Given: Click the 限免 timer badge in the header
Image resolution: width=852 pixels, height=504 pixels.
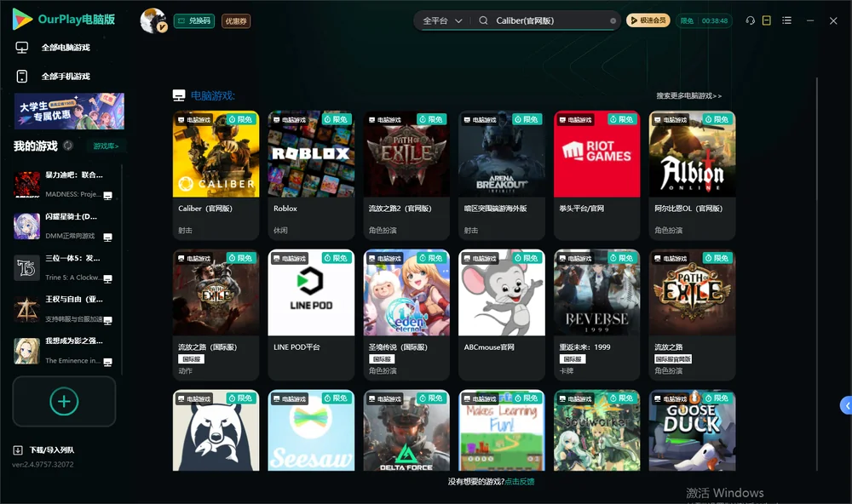Looking at the screenshot, I should 705,20.
